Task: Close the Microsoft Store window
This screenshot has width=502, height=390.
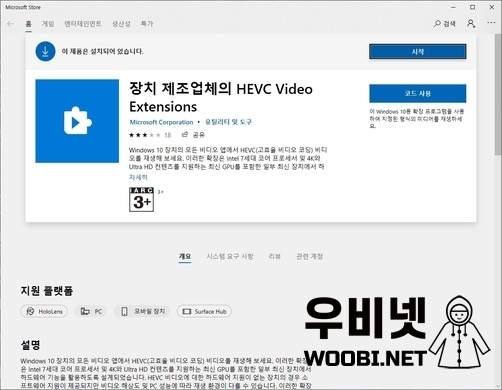Action: pyautogui.click(x=492, y=7)
